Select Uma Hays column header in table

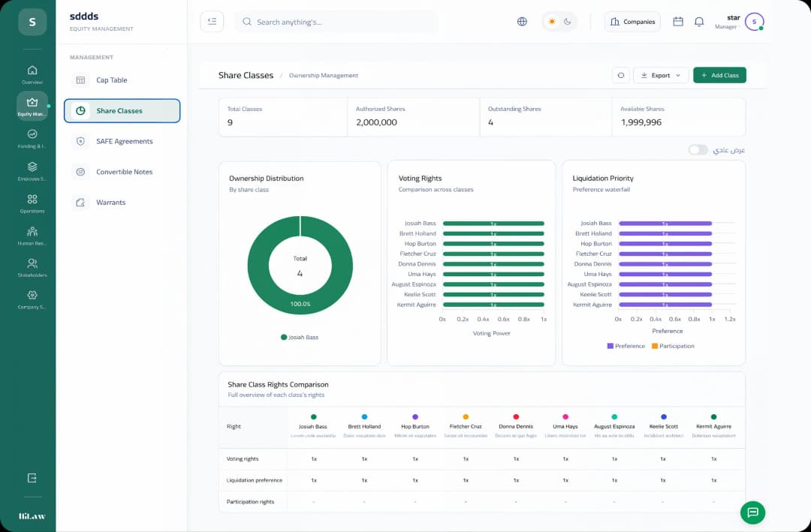click(x=565, y=426)
